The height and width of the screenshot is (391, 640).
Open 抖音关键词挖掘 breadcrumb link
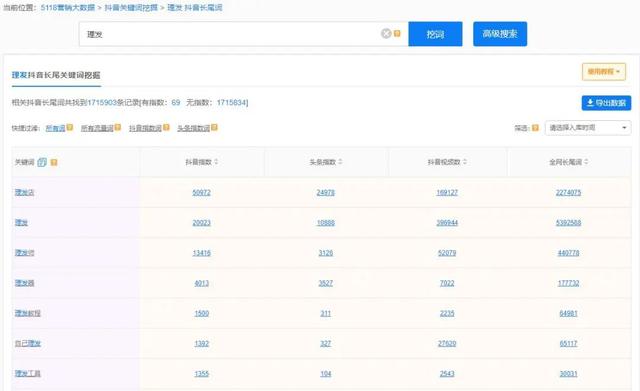click(131, 7)
